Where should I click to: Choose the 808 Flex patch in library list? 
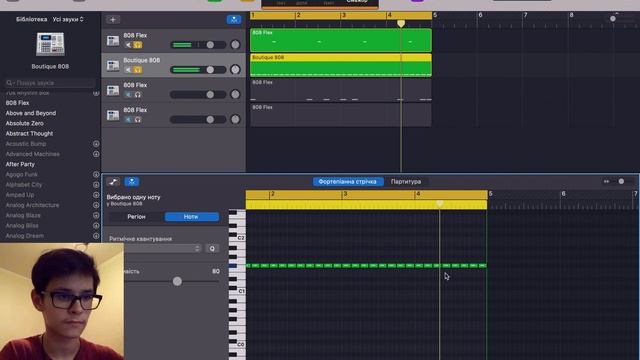click(17, 103)
